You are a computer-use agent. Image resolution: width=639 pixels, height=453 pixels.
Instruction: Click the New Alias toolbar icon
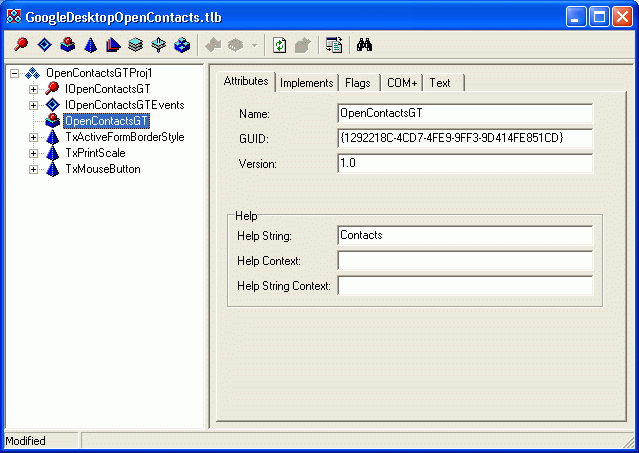[113, 44]
